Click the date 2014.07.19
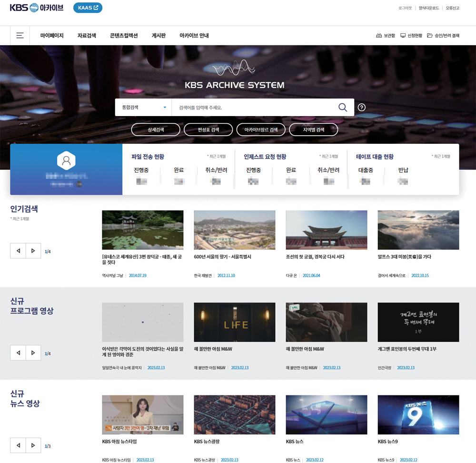Viewport: 476px width, 463px height. pos(138,276)
